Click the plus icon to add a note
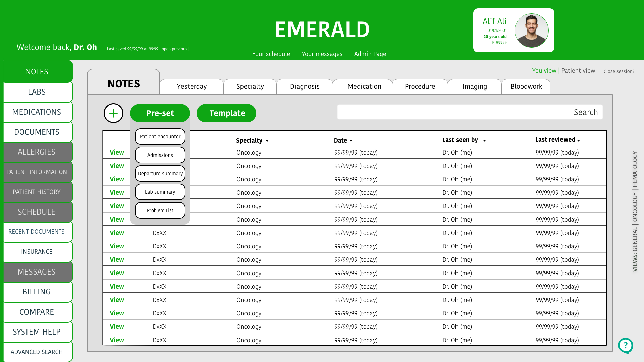The height and width of the screenshot is (362, 644). (113, 113)
